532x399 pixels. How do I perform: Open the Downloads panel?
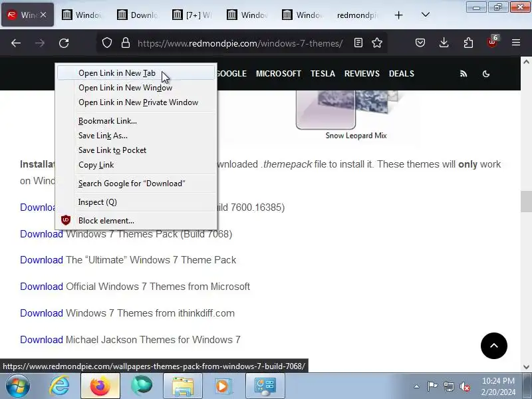point(444,43)
